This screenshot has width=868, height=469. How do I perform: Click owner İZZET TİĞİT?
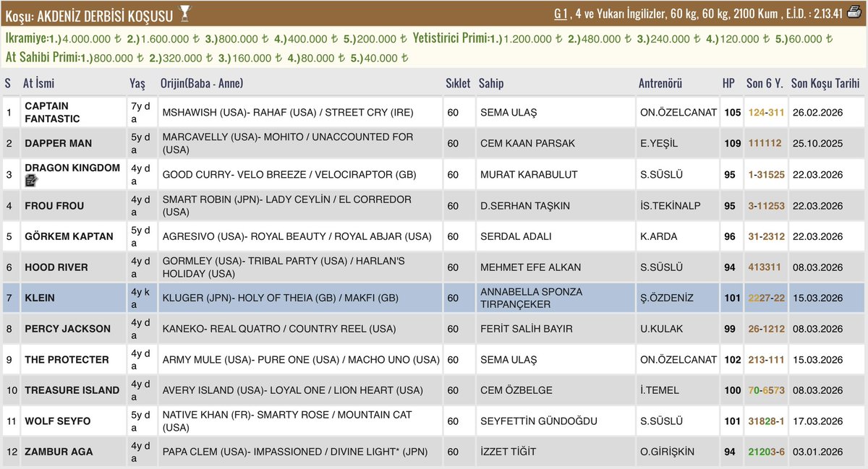point(509,452)
